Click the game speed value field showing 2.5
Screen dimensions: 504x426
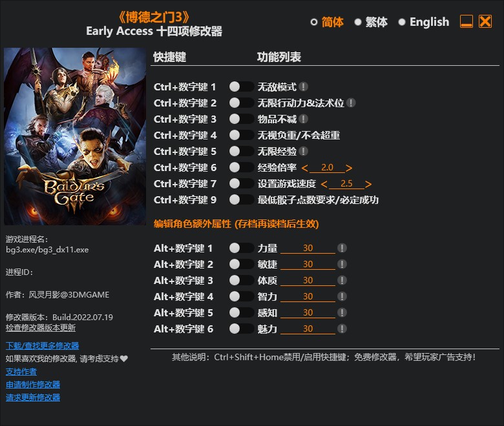[346, 183]
